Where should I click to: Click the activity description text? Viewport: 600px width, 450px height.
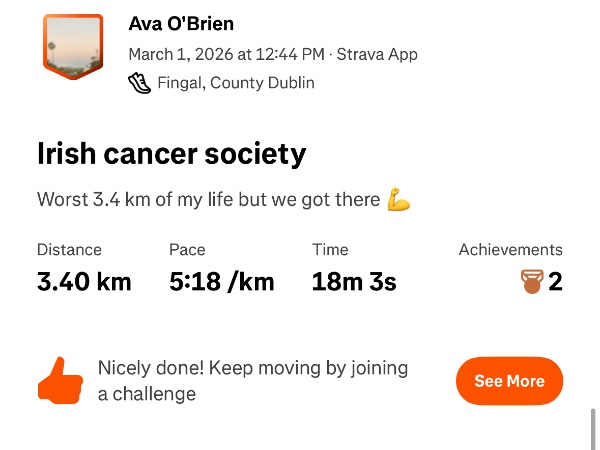pyautogui.click(x=208, y=199)
